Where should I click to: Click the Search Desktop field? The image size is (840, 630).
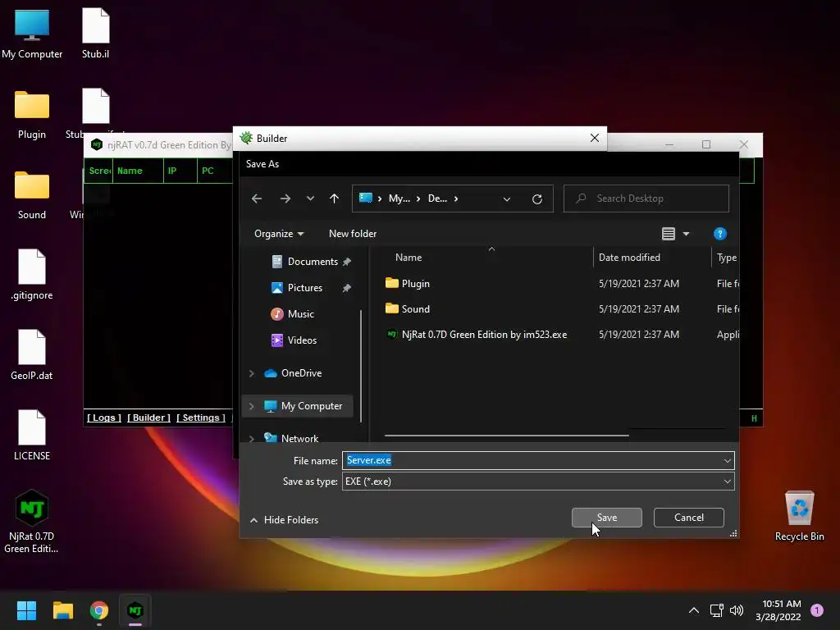pyautogui.click(x=646, y=199)
